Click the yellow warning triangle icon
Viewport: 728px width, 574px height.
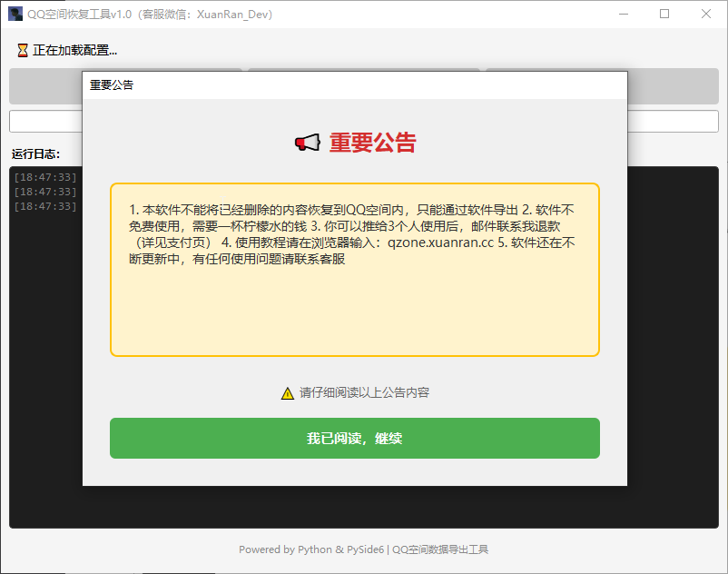tap(288, 393)
